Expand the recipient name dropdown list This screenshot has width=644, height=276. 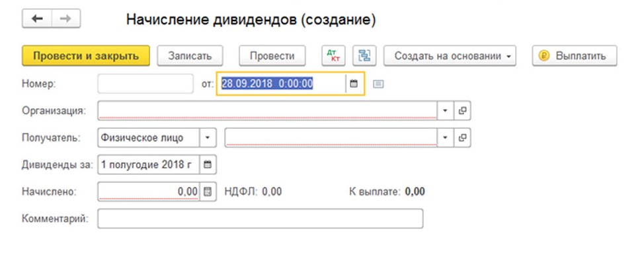click(x=445, y=137)
